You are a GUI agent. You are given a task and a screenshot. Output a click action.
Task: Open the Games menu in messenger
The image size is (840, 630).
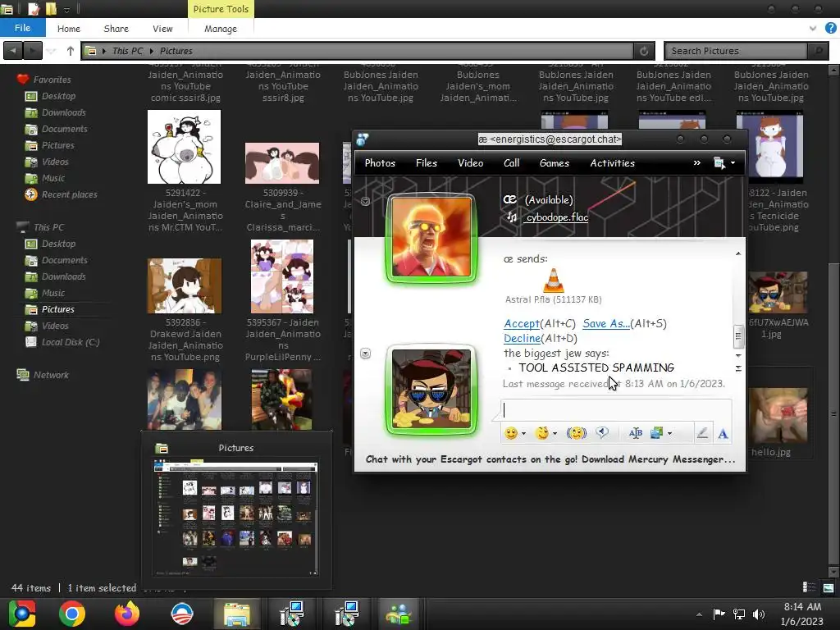tap(554, 163)
